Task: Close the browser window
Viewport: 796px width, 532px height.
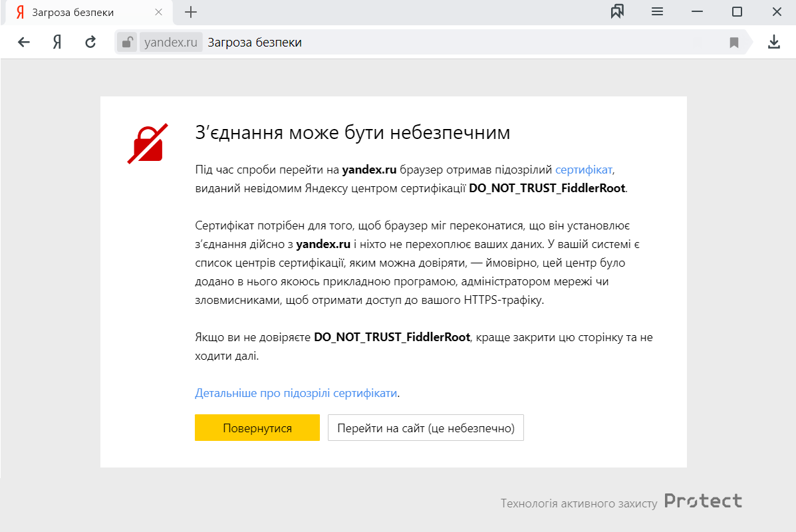Action: 777,12
